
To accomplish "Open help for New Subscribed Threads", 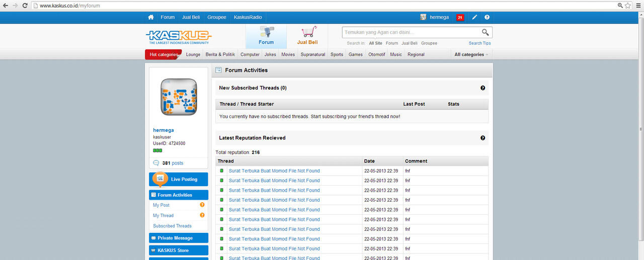I will pyautogui.click(x=482, y=88).
